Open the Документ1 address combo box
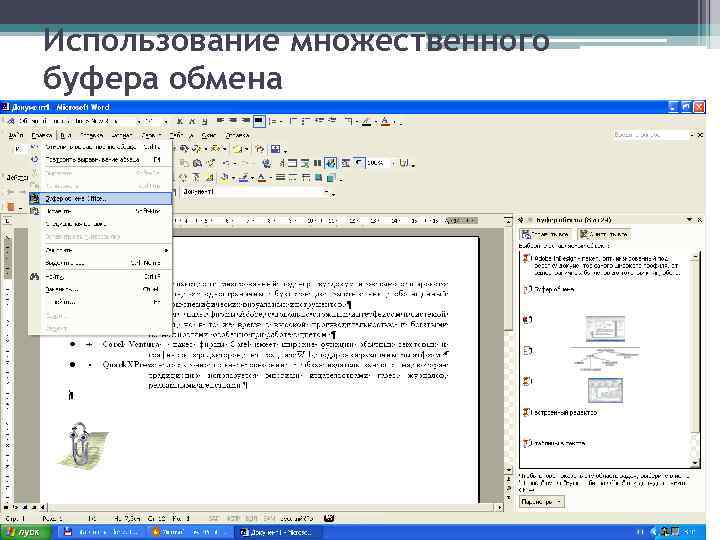Screen dimensions: 720x540 click(255, 191)
